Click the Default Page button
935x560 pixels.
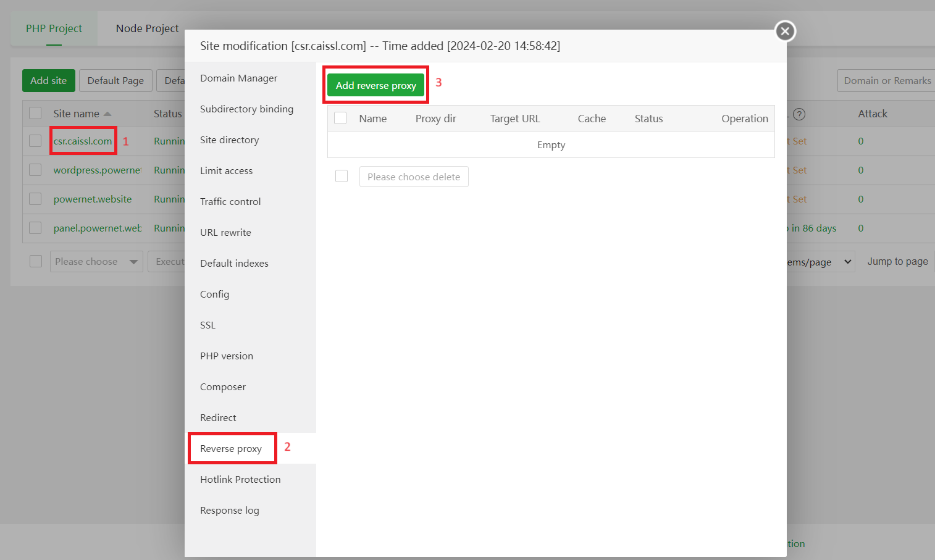coord(115,81)
